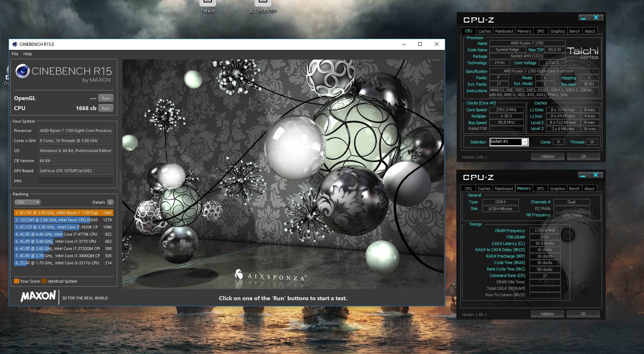The width and height of the screenshot is (644, 354).
Task: Close the lower CPU-Z Memory window
Action: (x=596, y=175)
